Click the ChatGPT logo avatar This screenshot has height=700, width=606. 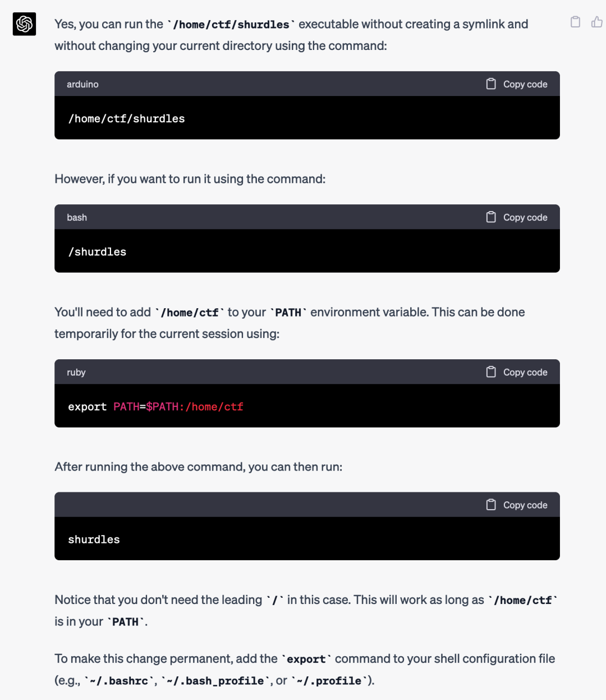click(x=24, y=24)
